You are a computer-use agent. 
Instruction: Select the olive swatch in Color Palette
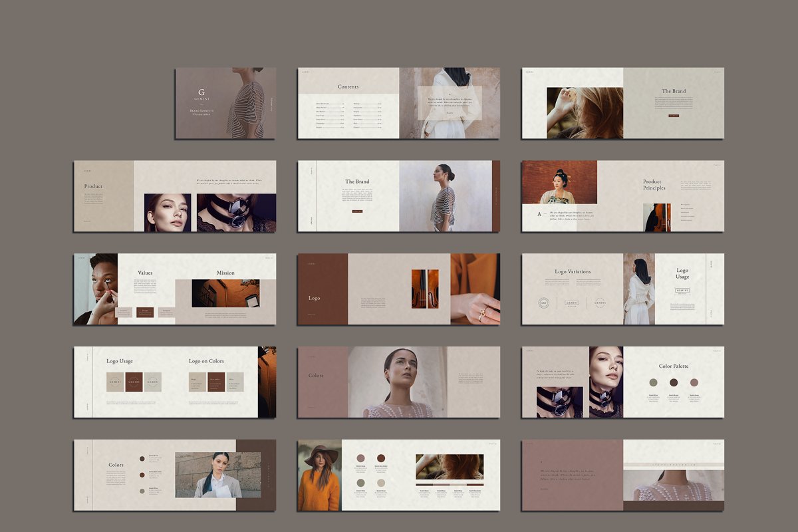click(x=653, y=382)
